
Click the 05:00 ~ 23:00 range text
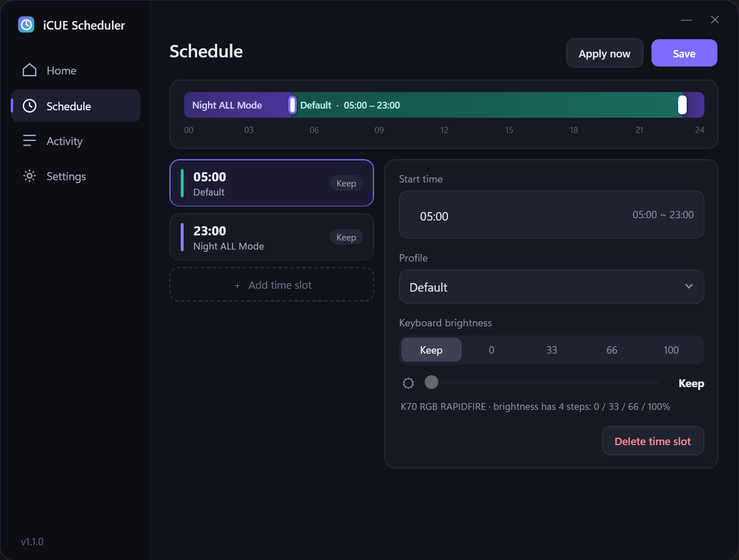point(663,215)
